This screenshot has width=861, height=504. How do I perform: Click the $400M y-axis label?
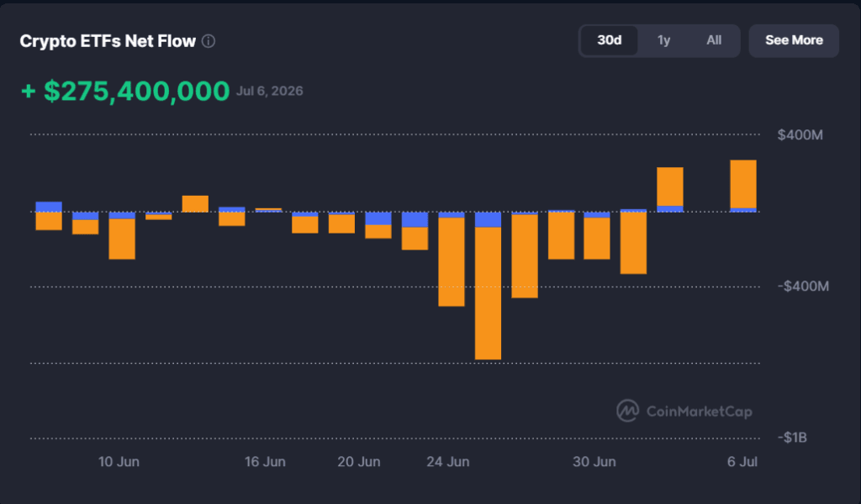pyautogui.click(x=800, y=135)
